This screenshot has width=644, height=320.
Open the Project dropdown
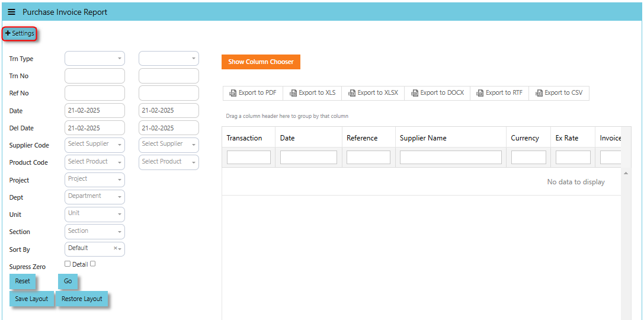click(95, 180)
